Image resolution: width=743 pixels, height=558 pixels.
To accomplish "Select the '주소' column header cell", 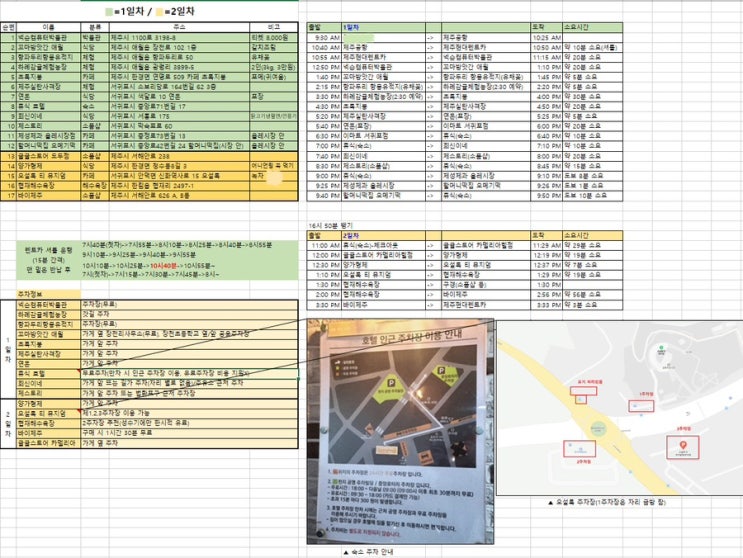I will (x=179, y=27).
